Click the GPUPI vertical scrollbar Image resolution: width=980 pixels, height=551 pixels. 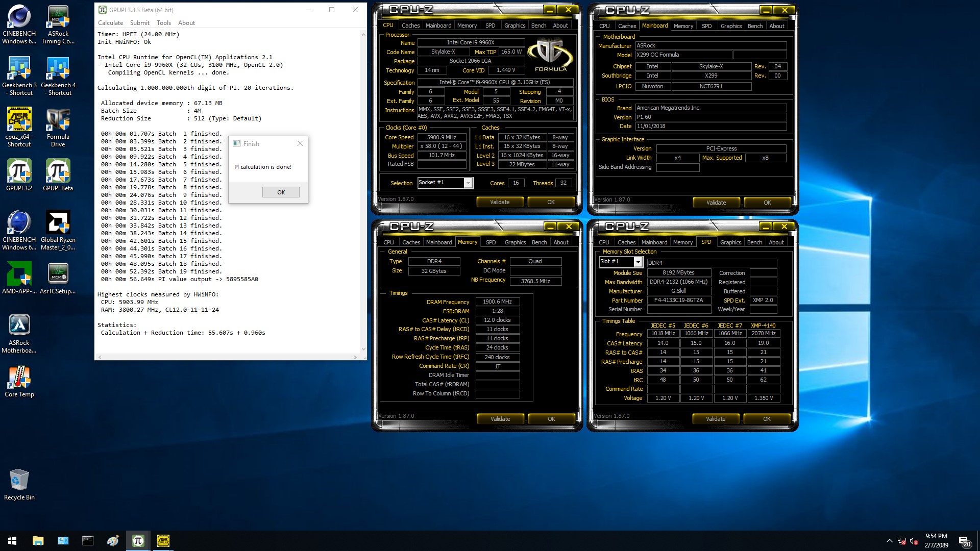coord(363,191)
